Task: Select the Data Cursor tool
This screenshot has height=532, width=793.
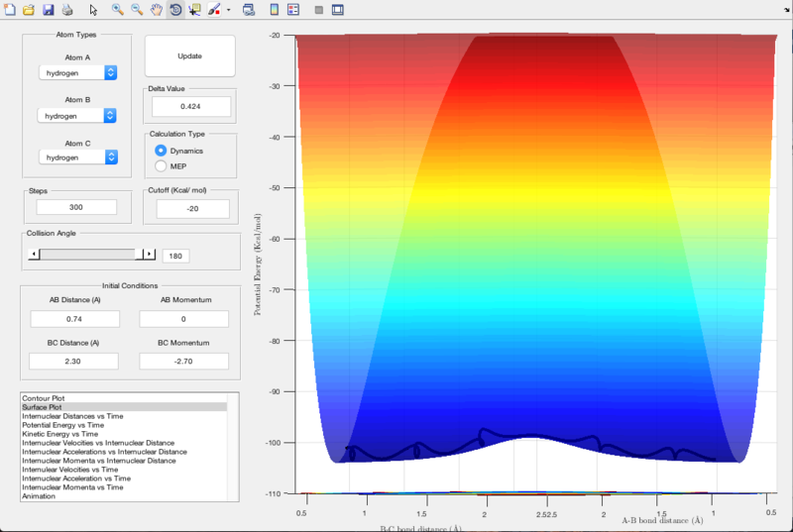Action: point(193,10)
